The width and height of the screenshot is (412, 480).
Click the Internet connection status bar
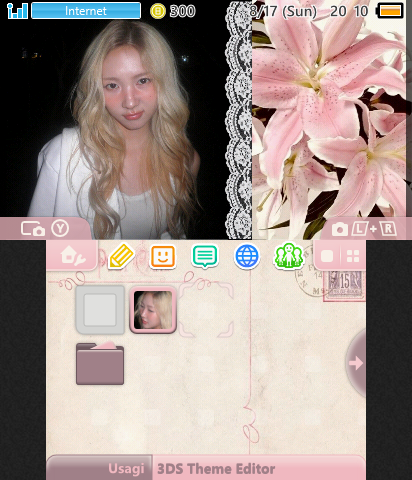[86, 11]
